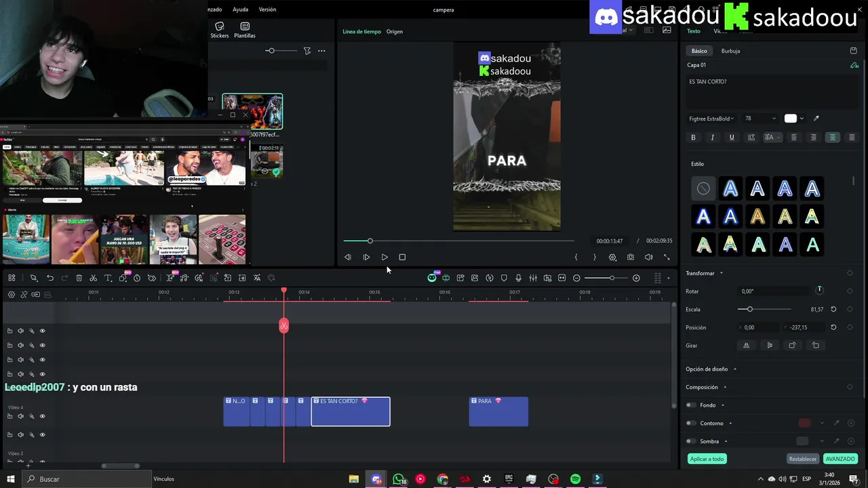The height and width of the screenshot is (488, 868).
Task: Select the ES TAN CORTO? timeline clip
Action: (x=351, y=411)
